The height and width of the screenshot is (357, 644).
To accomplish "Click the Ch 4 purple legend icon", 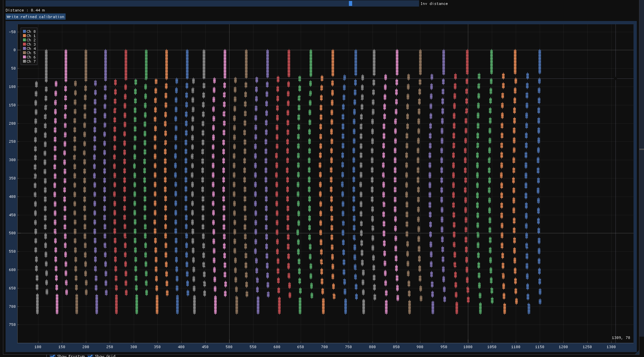I will pos(24,49).
